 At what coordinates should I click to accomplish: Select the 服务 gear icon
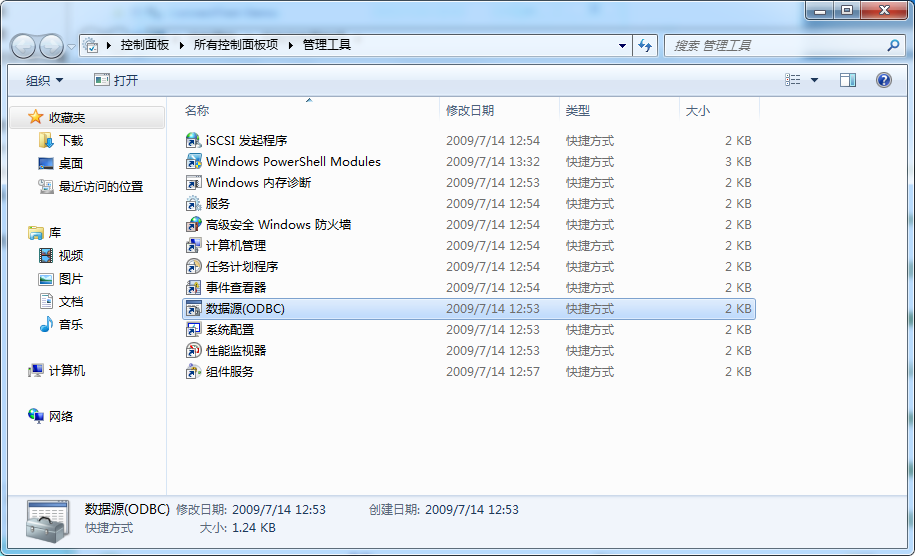point(194,204)
